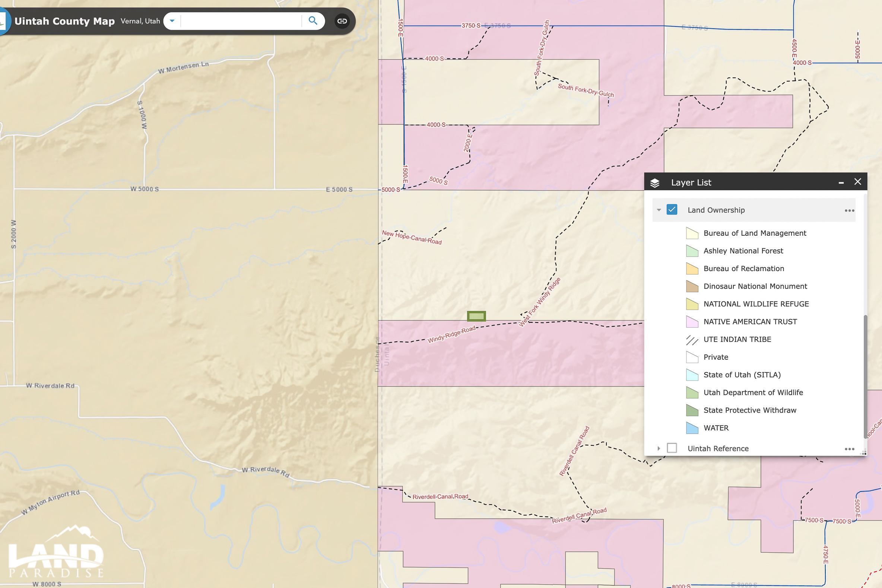The image size is (882, 588).
Task: Click the Uintah Reference layer title
Action: click(x=718, y=448)
